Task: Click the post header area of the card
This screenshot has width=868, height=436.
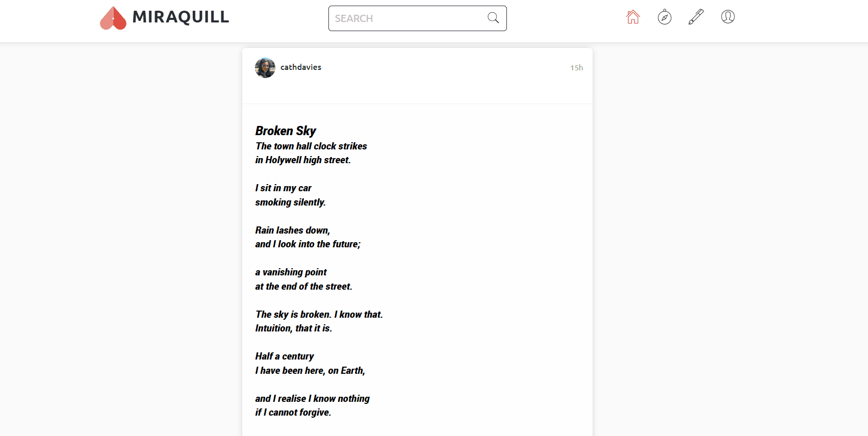Action: pyautogui.click(x=417, y=75)
